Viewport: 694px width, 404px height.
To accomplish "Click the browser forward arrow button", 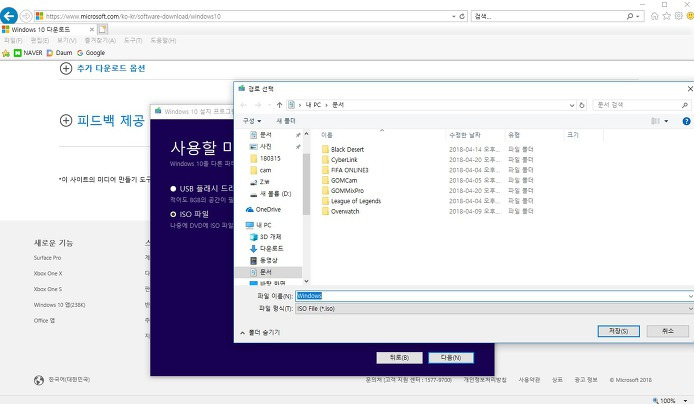I will pyautogui.click(x=26, y=16).
